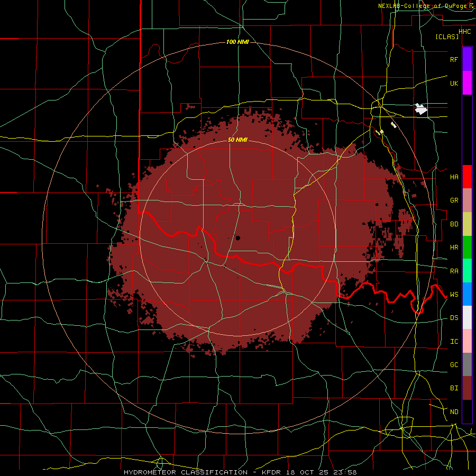Click the HR legend label
This screenshot has height=476, width=476.
[x=454, y=248]
